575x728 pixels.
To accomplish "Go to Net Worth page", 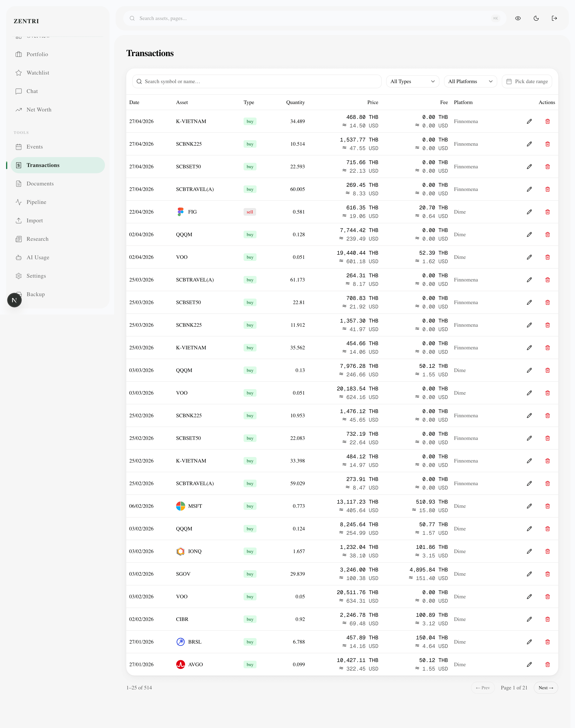I will tap(58, 110).
